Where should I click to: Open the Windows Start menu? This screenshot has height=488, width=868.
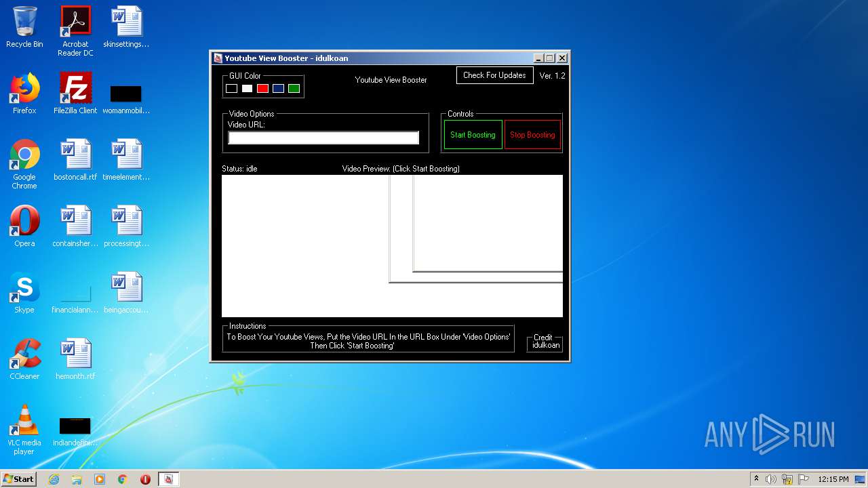tap(19, 479)
